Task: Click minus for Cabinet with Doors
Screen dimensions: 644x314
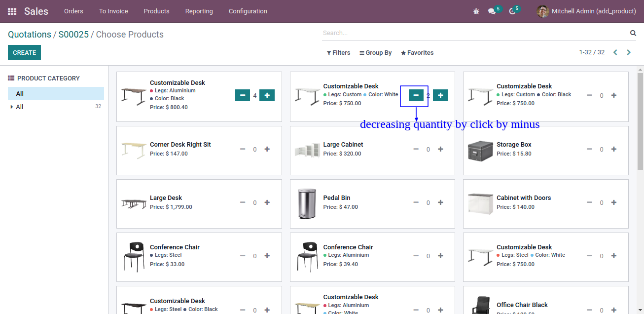Action: (x=589, y=202)
